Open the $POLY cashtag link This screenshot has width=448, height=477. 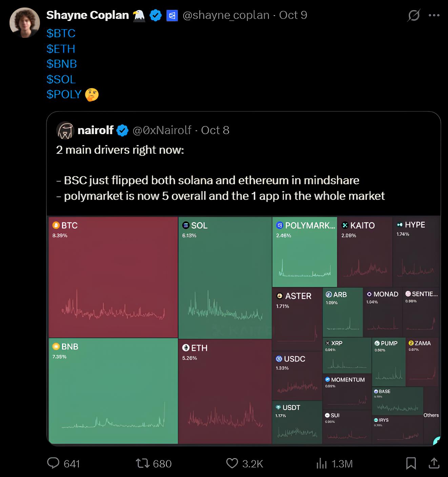[x=64, y=94]
